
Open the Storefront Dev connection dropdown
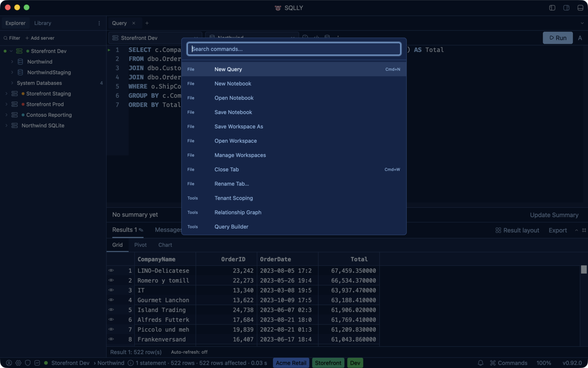pyautogui.click(x=155, y=38)
